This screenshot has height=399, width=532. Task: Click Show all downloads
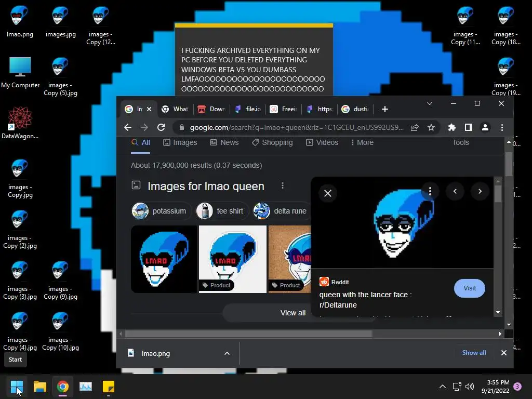pos(474,353)
